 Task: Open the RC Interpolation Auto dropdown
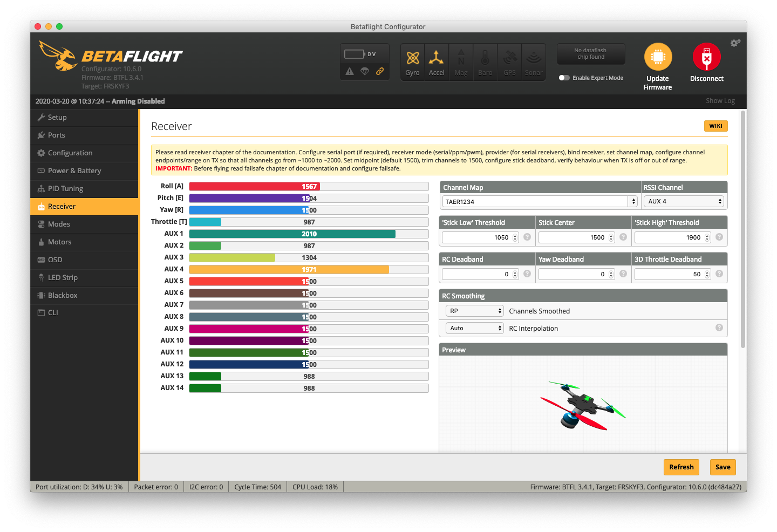(x=474, y=328)
